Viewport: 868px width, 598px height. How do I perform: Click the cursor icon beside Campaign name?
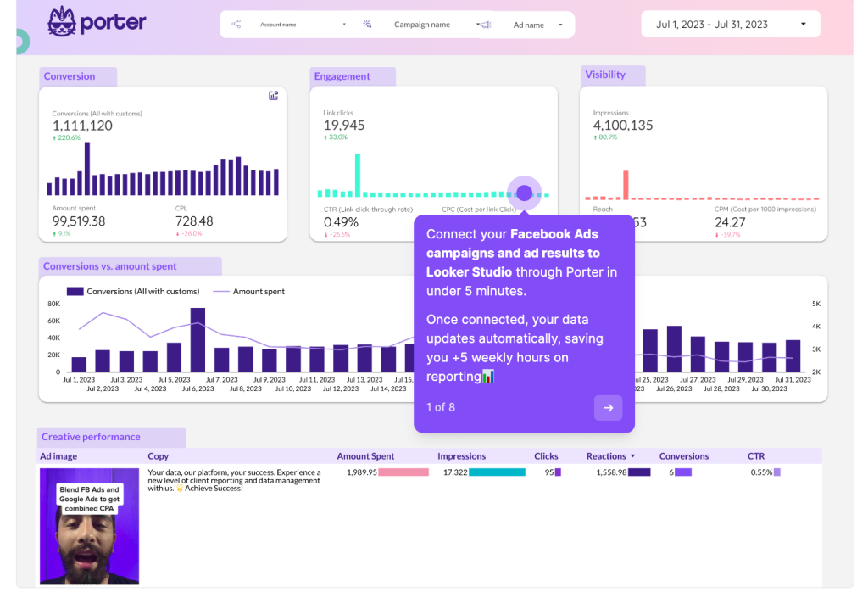tap(367, 24)
